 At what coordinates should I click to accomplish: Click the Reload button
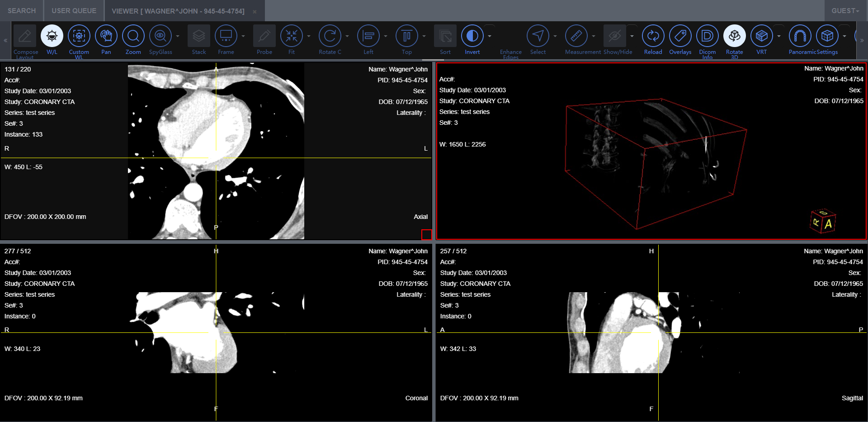pos(653,36)
